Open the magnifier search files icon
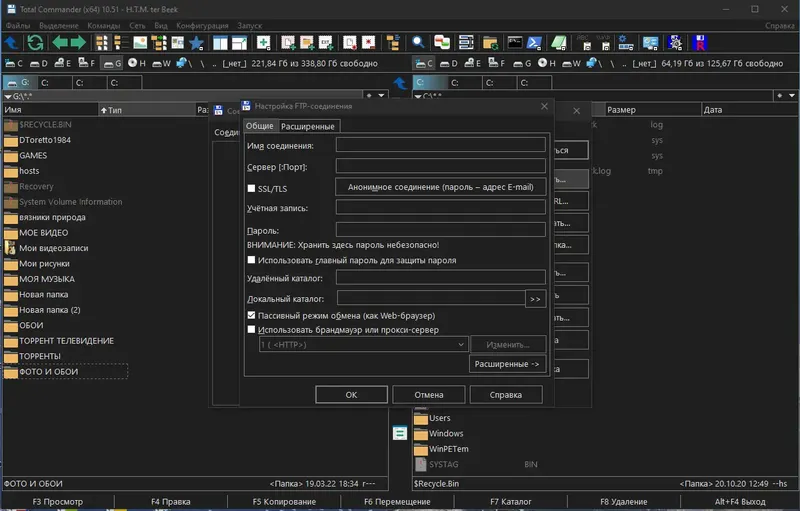800x511 pixels. (x=418, y=43)
